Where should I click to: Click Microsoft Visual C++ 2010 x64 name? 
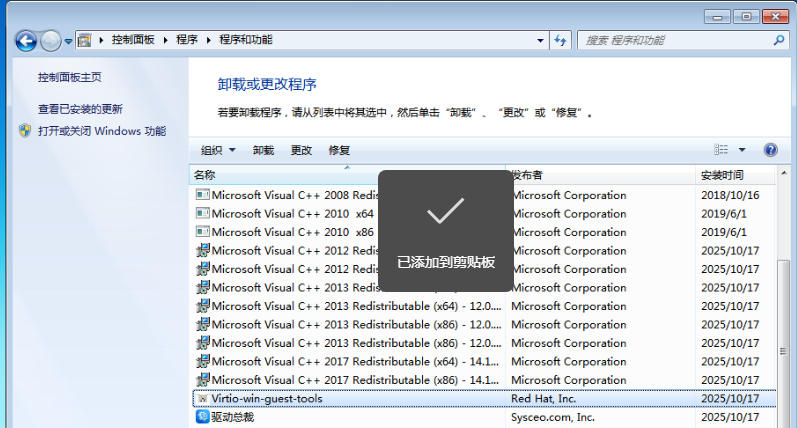tap(292, 213)
